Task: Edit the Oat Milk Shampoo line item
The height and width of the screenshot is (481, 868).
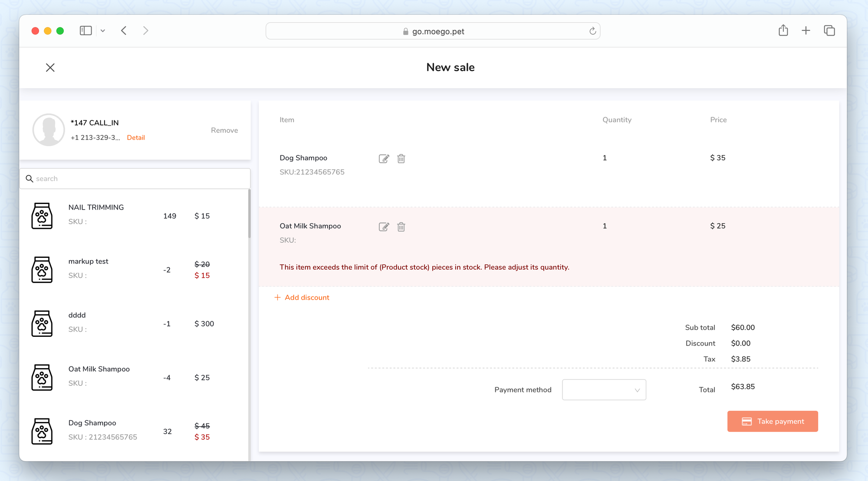Action: click(384, 227)
